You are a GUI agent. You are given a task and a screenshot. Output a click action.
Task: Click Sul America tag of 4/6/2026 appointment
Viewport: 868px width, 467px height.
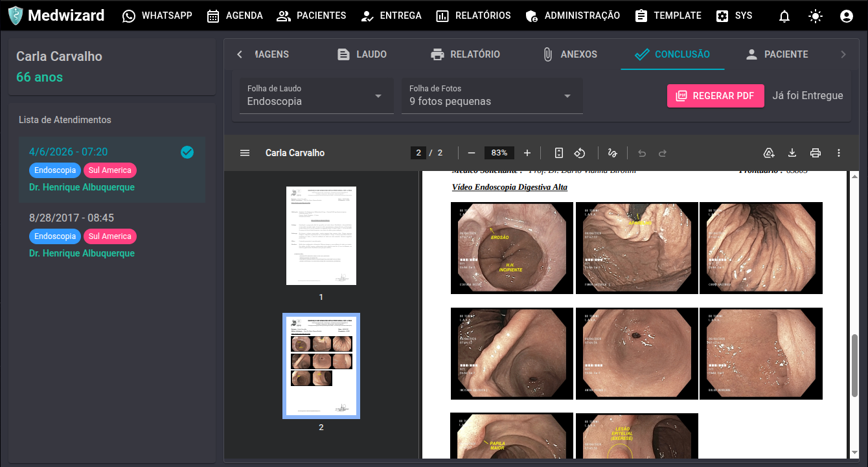click(x=110, y=170)
